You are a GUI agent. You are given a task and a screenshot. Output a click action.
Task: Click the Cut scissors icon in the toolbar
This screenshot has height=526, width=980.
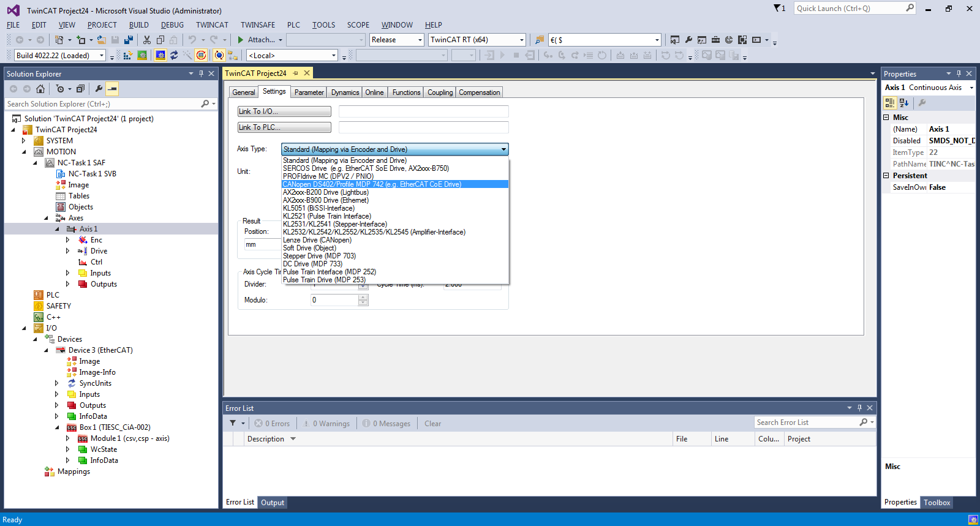pyautogui.click(x=147, y=40)
